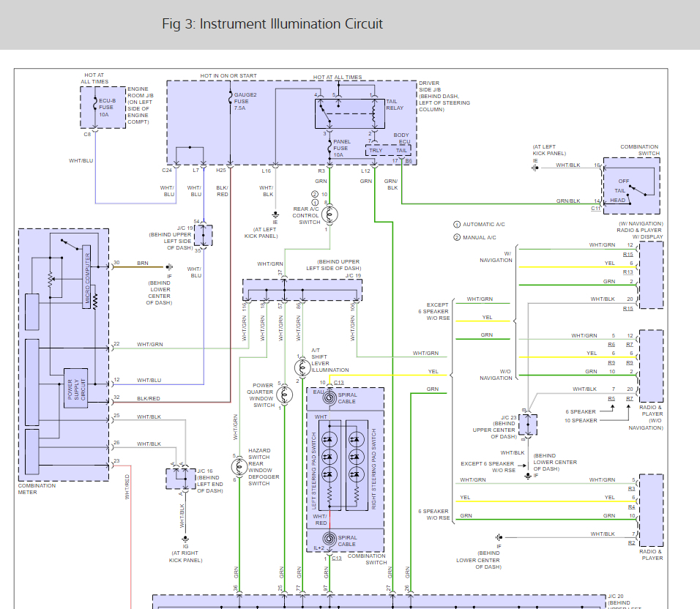Click the Micro Computer block
This screenshot has height=609, width=700.
(86, 277)
